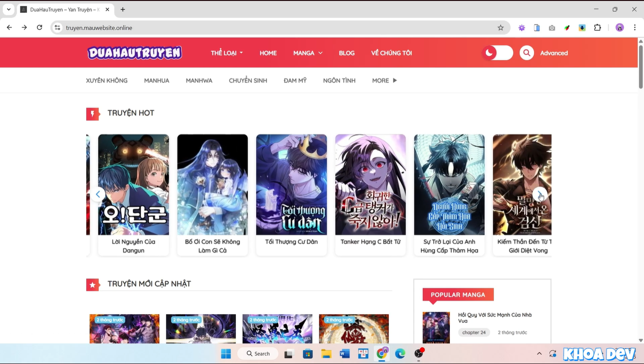
Task: Click title Sự Trở Lại Của Anh Hùng Cấp Thảm Họa
Action: pos(449,246)
